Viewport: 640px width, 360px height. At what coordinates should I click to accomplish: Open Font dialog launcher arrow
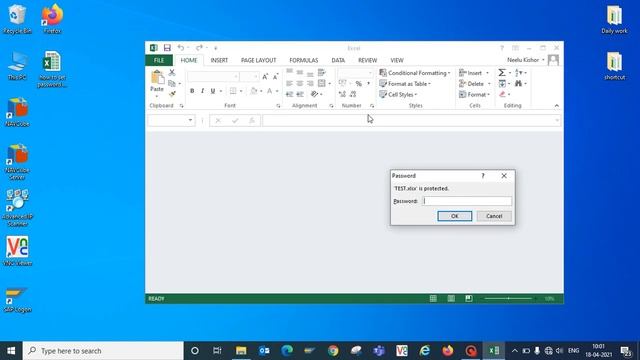coord(278,106)
